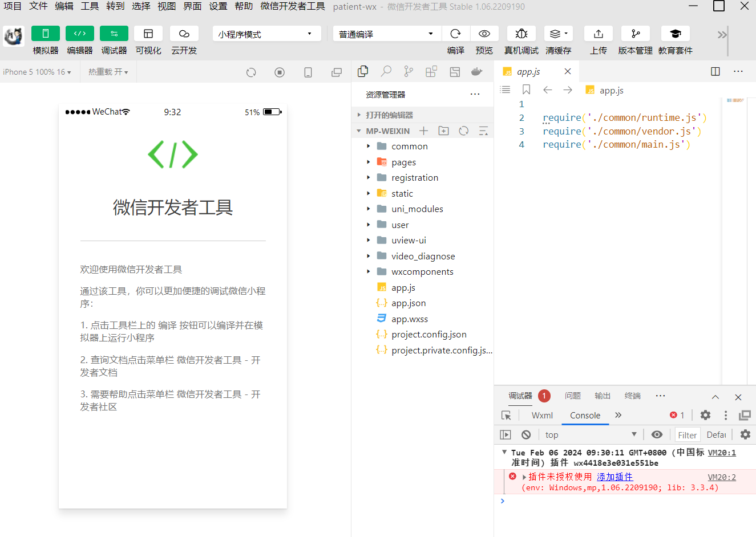756x537 pixels.
Task: Open the mini program mode (小程序模式) dropdown
Action: click(x=266, y=34)
